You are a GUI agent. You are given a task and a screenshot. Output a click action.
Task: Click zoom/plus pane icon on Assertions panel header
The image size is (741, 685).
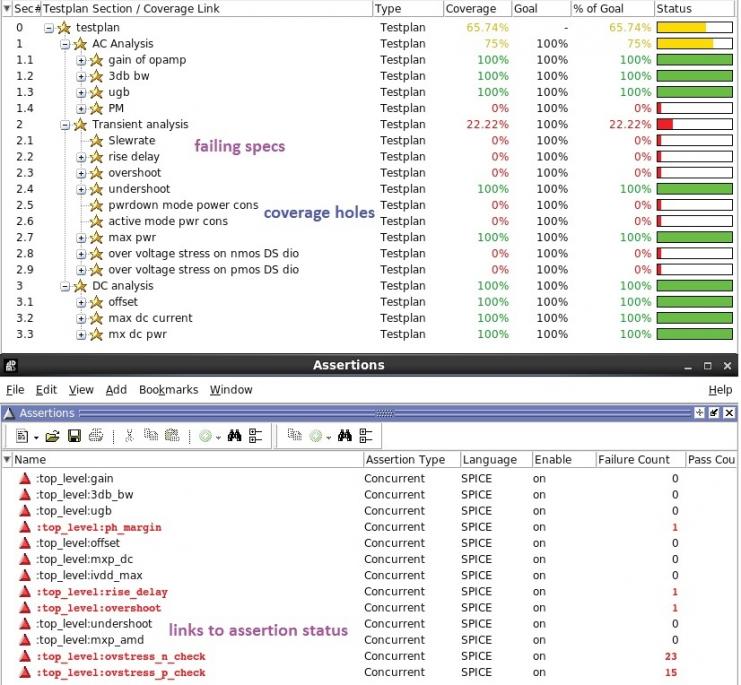[x=699, y=413]
